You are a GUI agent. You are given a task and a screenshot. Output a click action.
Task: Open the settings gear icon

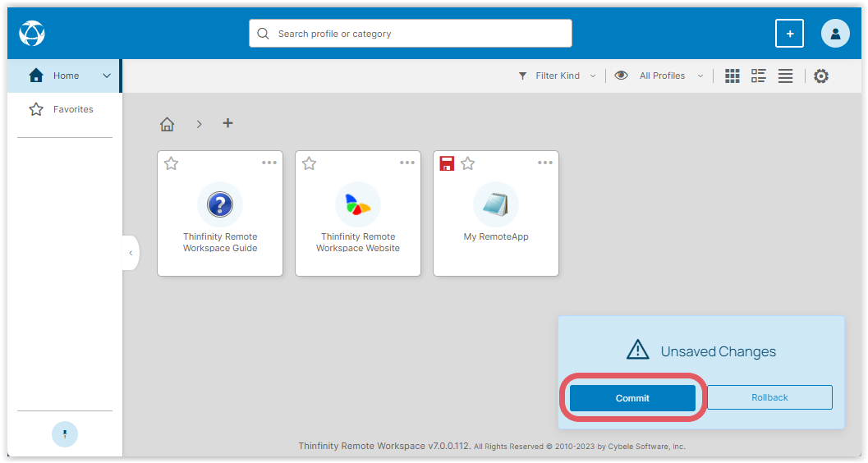click(821, 76)
